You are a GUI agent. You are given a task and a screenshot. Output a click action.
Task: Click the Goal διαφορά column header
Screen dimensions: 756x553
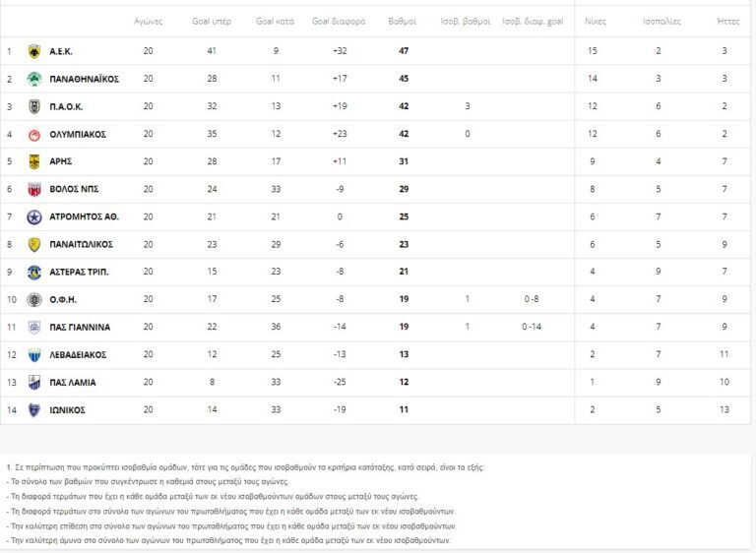[x=339, y=21]
